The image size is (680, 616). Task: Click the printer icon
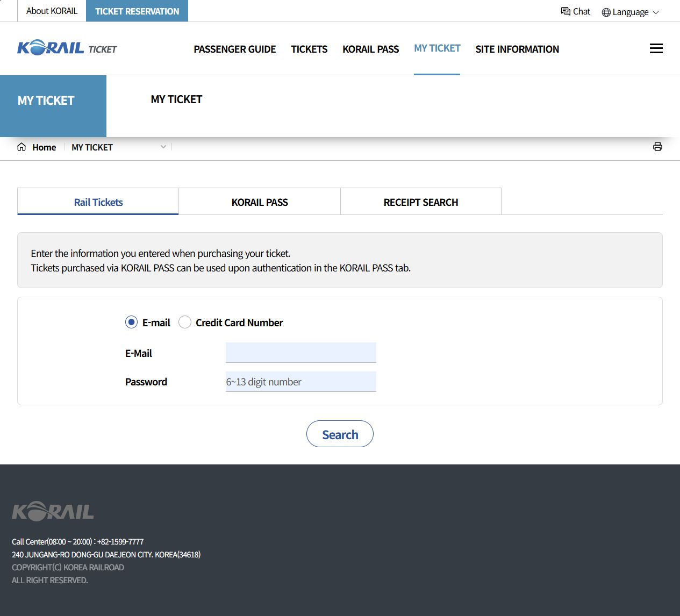click(657, 147)
